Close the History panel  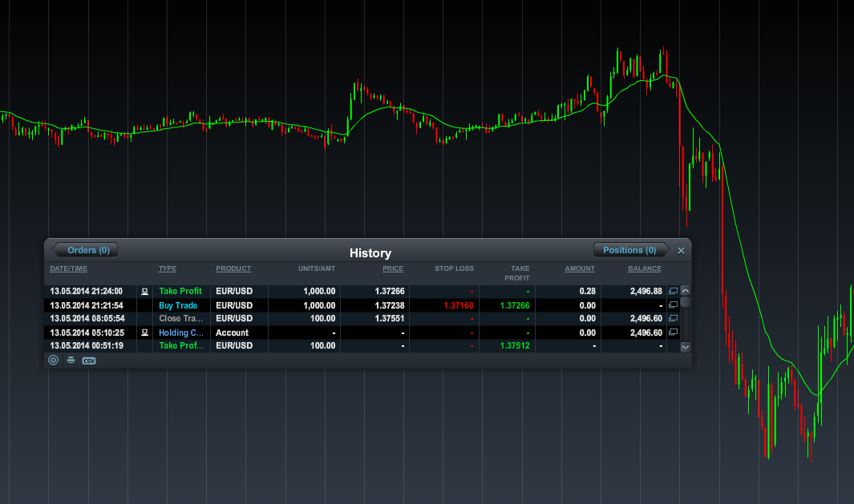(681, 251)
